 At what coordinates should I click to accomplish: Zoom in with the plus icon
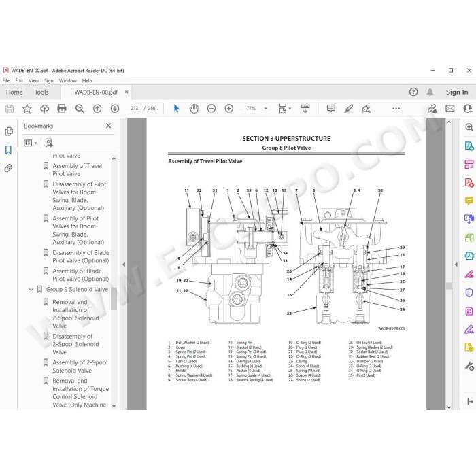tap(229, 108)
